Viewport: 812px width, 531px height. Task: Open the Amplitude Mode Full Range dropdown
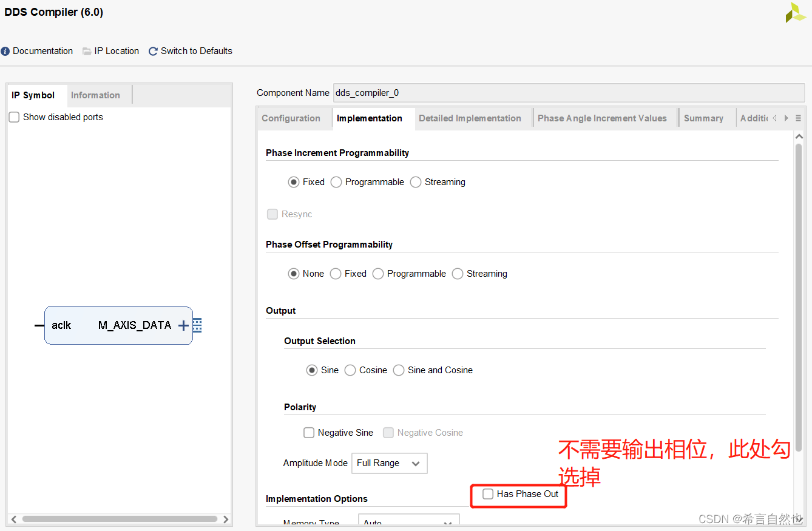coord(390,463)
